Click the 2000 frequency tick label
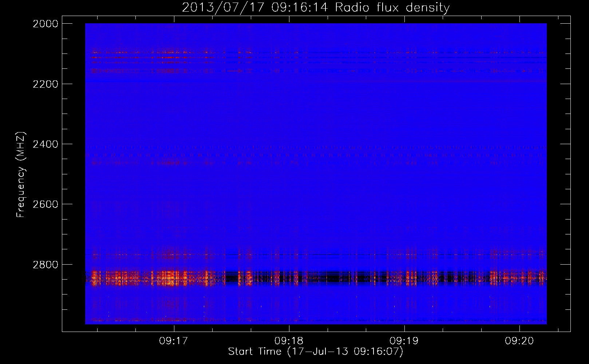The width and height of the screenshot is (589, 364). click(x=46, y=24)
